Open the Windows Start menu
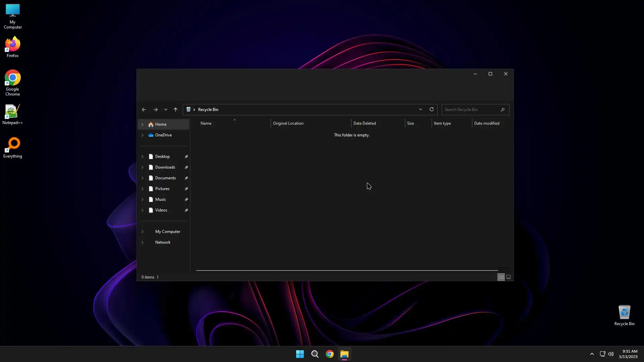The image size is (644, 362). 300,354
